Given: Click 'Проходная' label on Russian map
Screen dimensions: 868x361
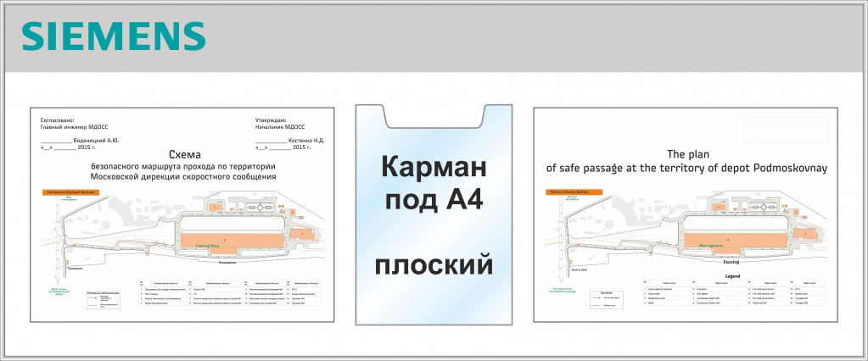Looking at the screenshot, I should 74,268.
